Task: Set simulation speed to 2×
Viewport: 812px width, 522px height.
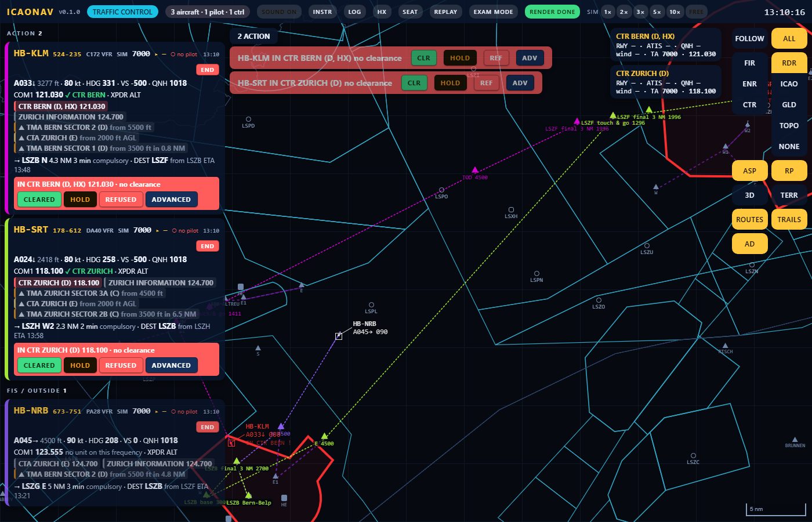Action: [623, 12]
